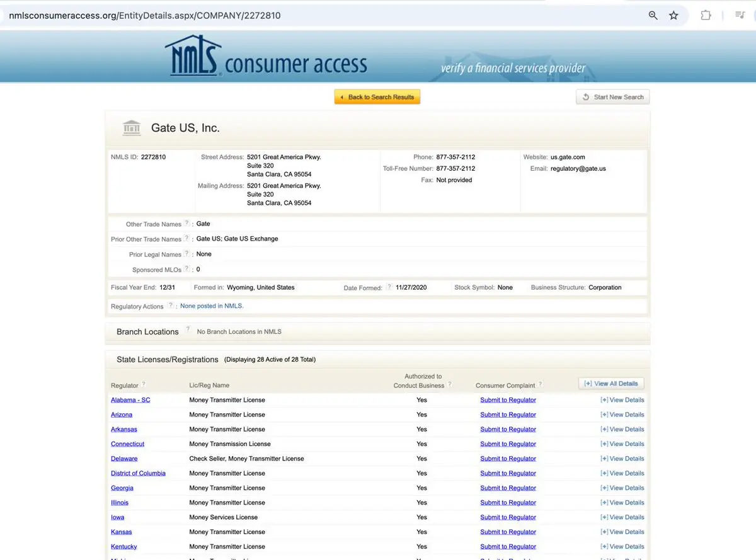The width and height of the screenshot is (756, 560).
Task: Bookmark this page with star icon
Action: [x=673, y=15]
